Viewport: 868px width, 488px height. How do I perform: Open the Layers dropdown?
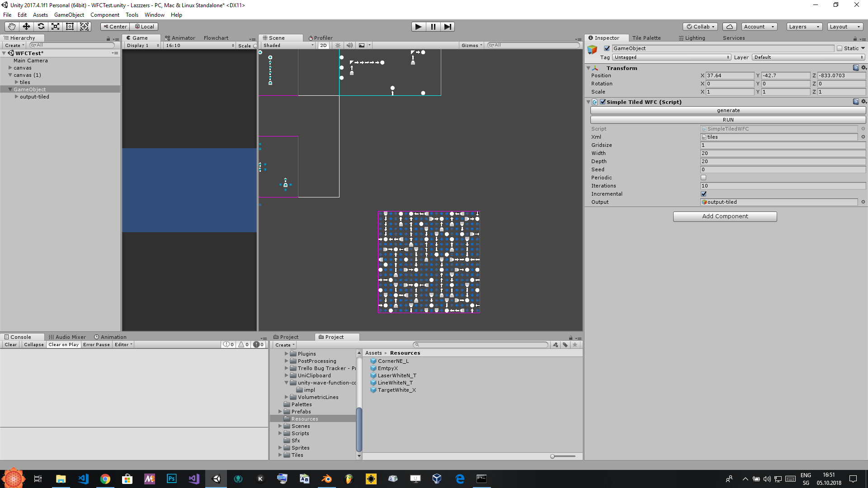click(804, 27)
